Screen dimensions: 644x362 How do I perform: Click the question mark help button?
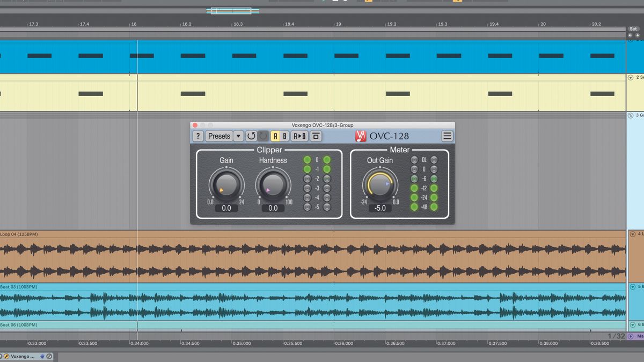click(x=197, y=136)
